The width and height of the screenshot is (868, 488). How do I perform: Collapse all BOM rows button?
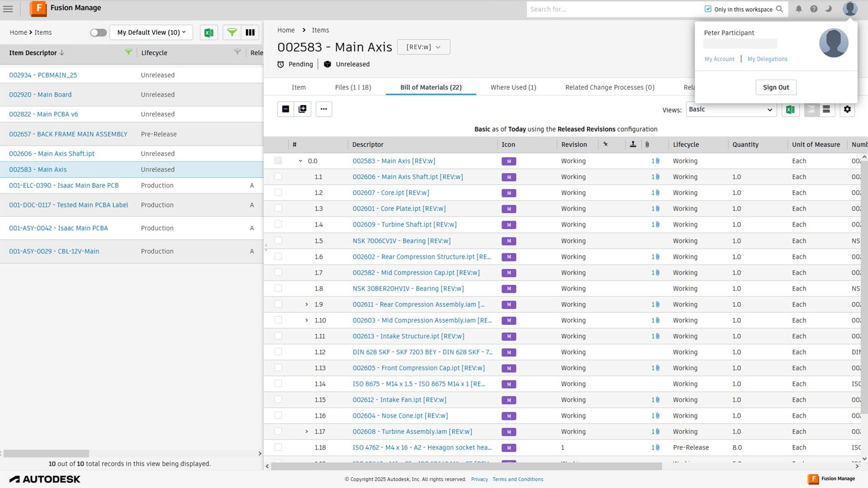[x=285, y=109]
